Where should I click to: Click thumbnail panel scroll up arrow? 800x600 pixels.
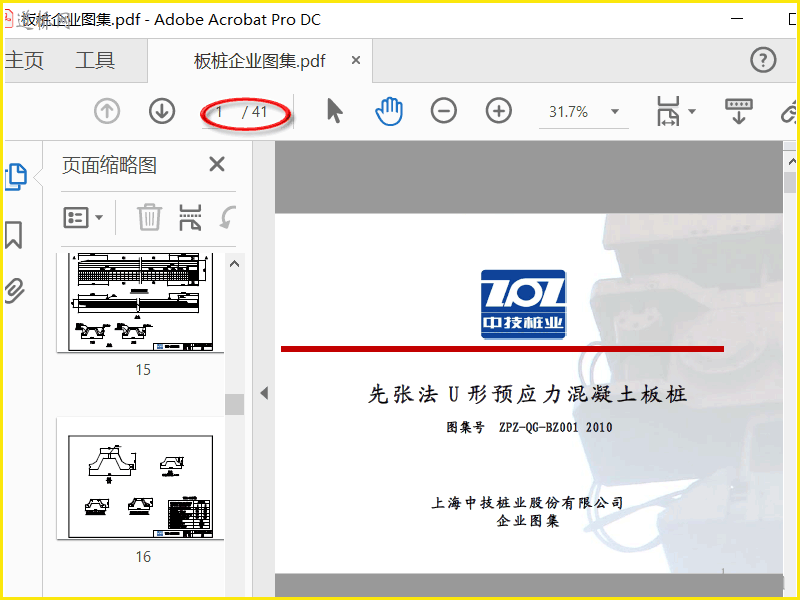[x=234, y=264]
